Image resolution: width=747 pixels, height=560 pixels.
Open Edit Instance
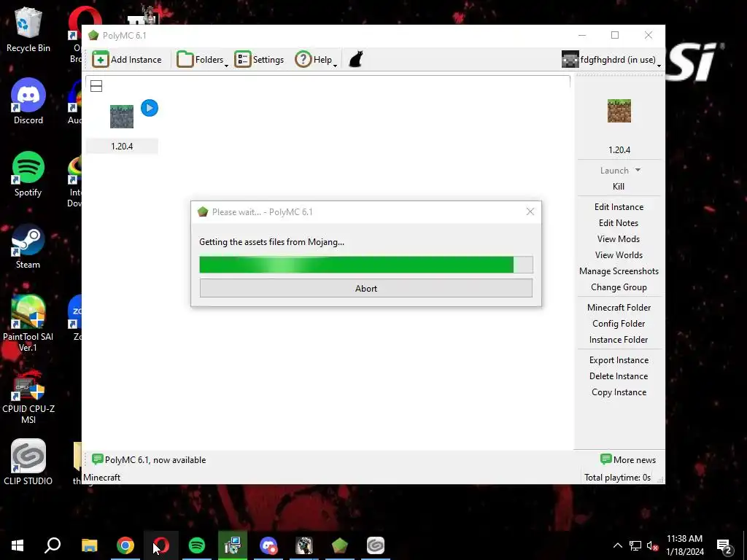[x=619, y=206]
